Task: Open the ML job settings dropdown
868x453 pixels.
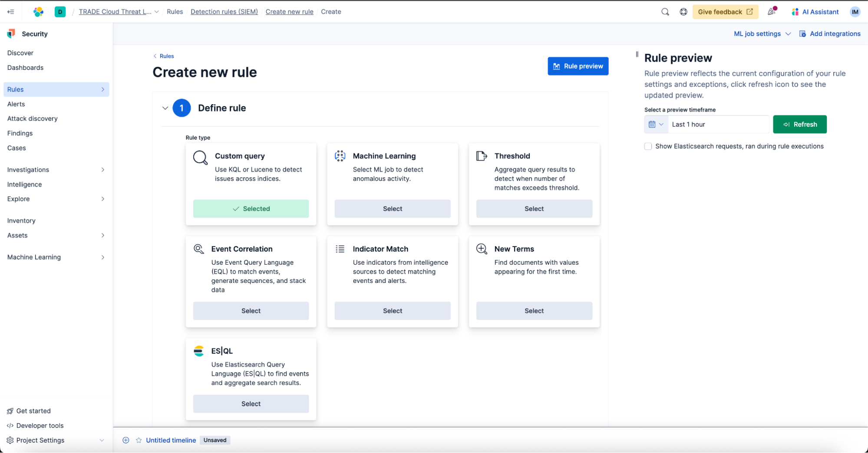Action: (x=762, y=34)
